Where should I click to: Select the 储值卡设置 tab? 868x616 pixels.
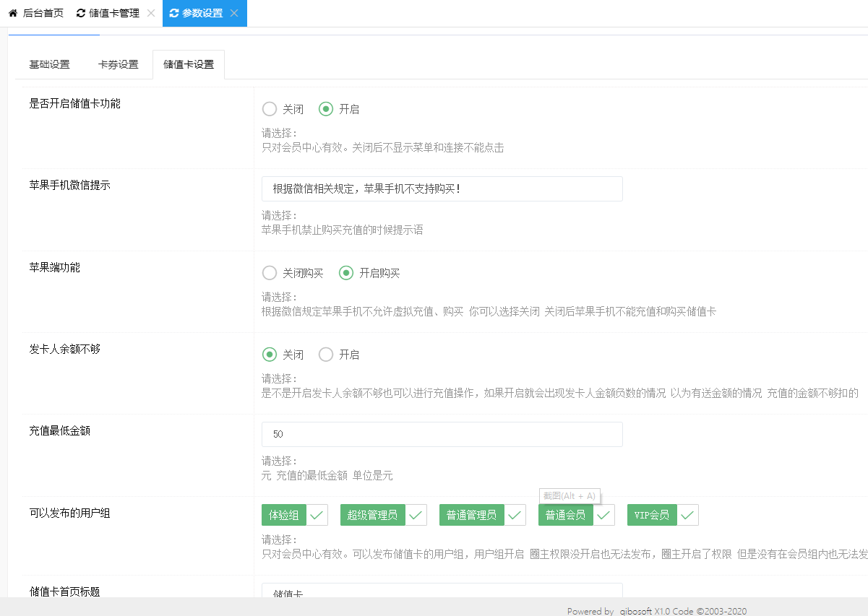[189, 64]
